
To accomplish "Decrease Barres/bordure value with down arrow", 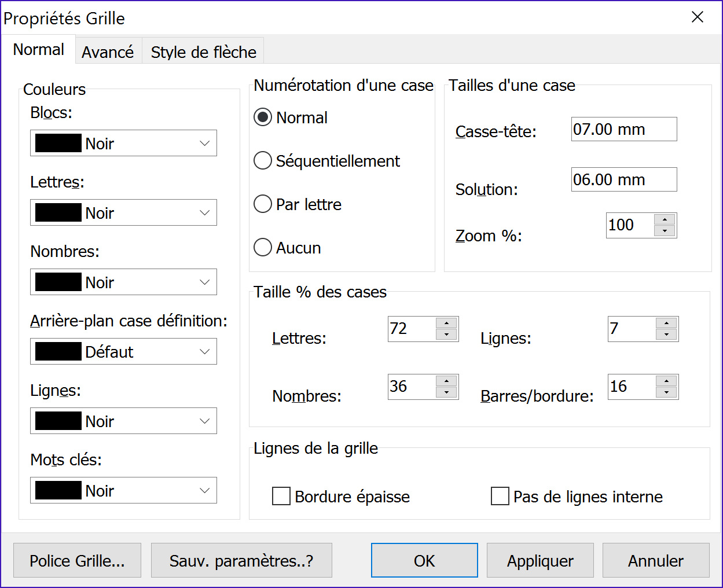I will click(666, 392).
